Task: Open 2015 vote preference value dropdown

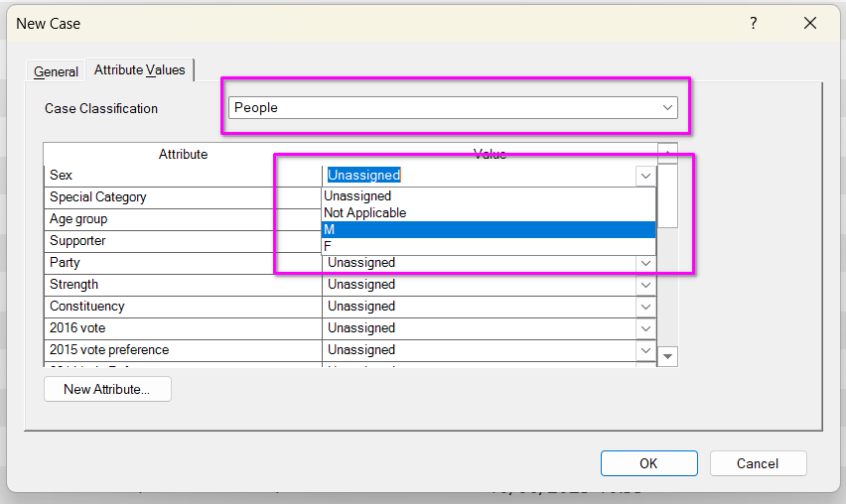Action: tap(645, 350)
